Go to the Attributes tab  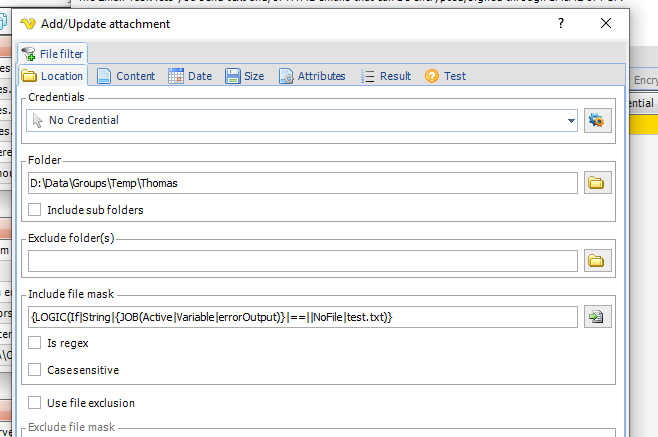click(311, 76)
